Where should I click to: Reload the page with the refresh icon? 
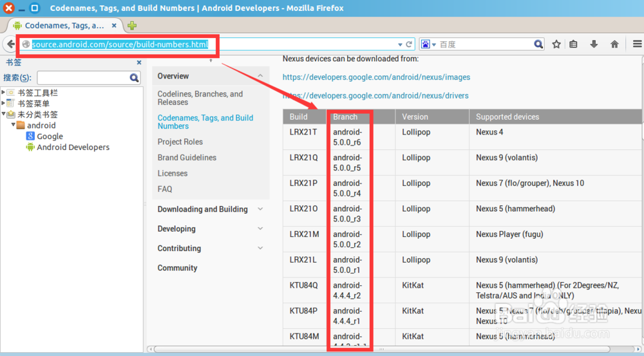pos(409,44)
